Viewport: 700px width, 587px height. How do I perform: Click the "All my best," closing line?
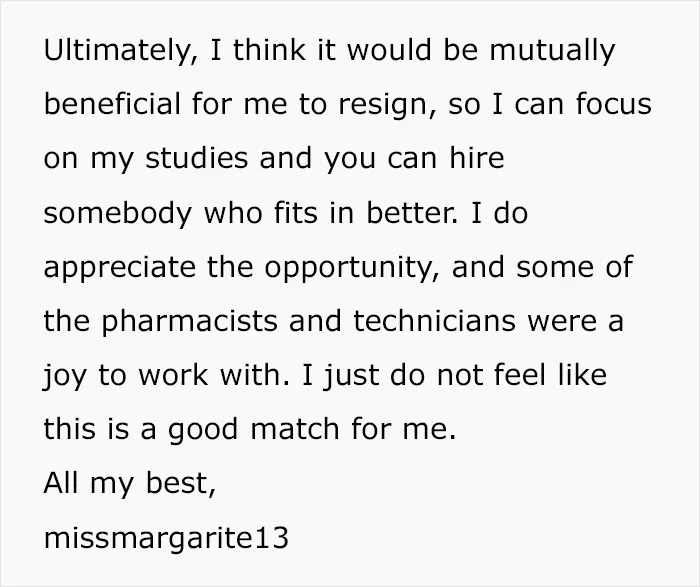(130, 484)
